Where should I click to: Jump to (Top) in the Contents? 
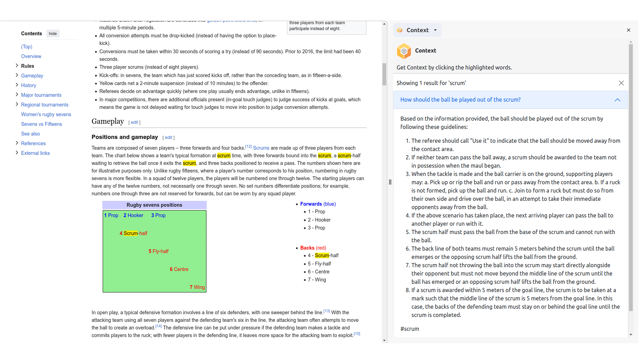(x=27, y=47)
